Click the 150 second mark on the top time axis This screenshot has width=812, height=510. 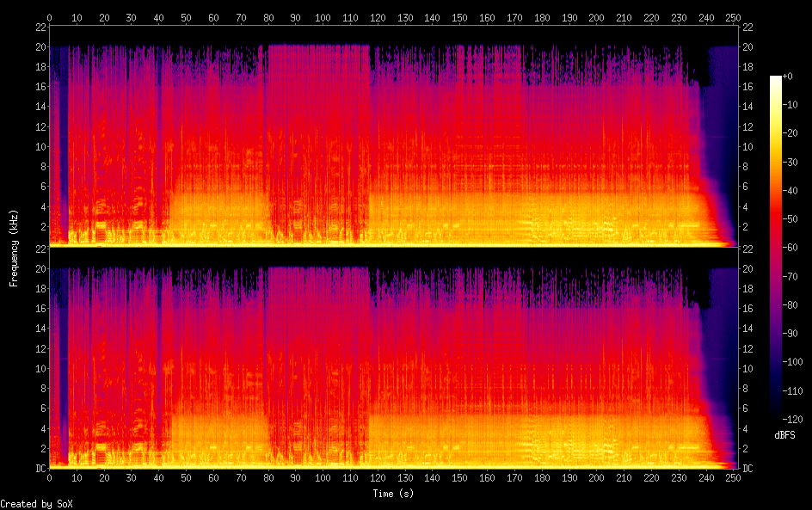coord(459,16)
